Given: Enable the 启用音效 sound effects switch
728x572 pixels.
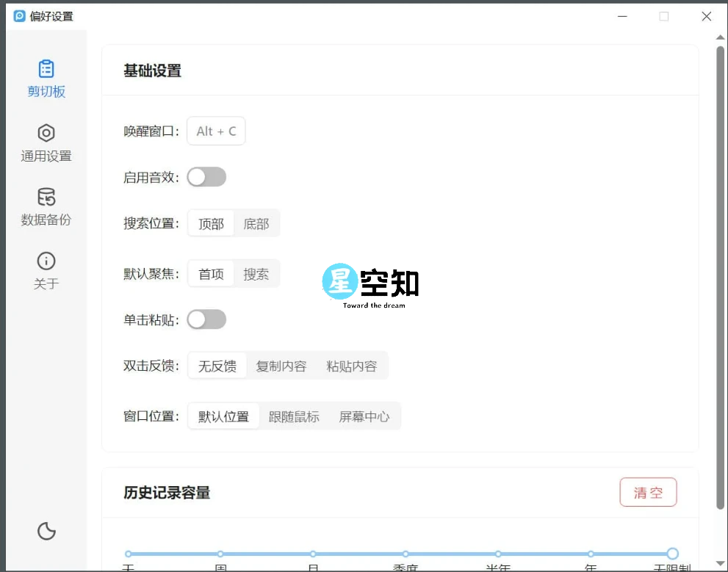Looking at the screenshot, I should 206,177.
